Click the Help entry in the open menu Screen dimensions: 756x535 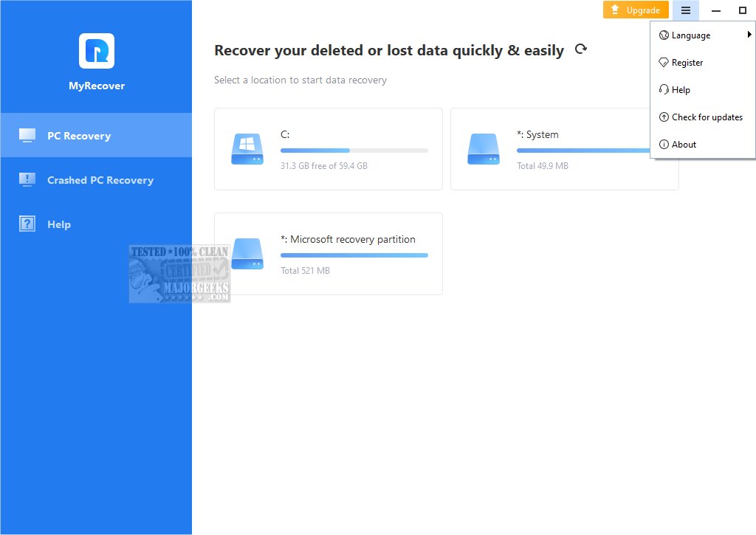(x=680, y=89)
